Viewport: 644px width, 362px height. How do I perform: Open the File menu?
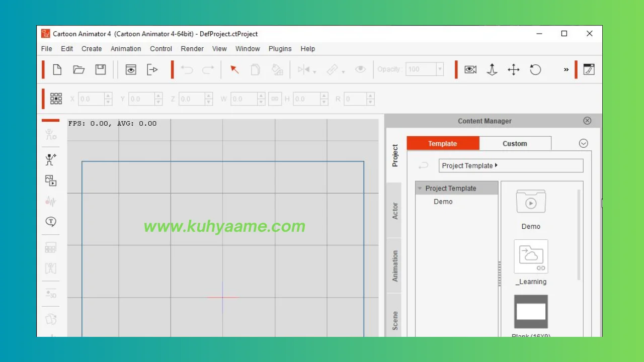click(x=47, y=49)
